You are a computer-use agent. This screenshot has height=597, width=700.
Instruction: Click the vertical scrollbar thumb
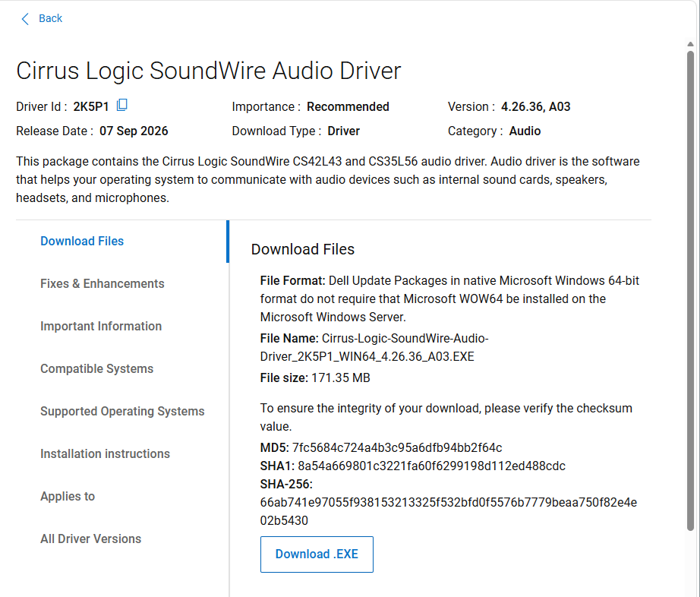pos(690,290)
